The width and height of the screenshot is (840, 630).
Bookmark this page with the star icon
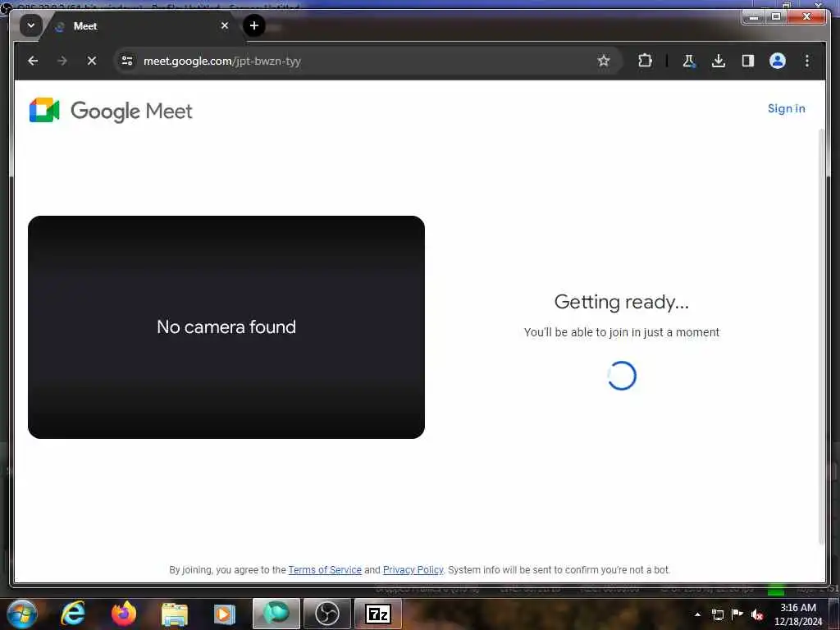(x=604, y=61)
